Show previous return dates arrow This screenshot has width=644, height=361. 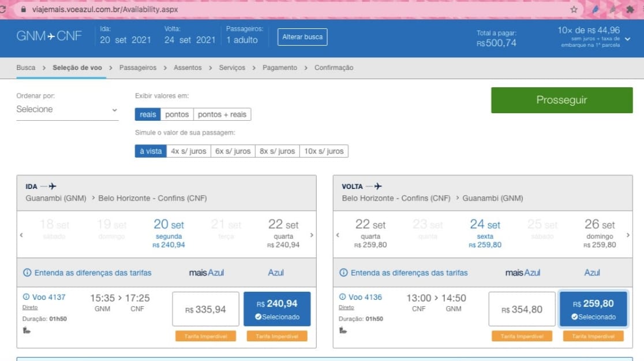tap(338, 235)
